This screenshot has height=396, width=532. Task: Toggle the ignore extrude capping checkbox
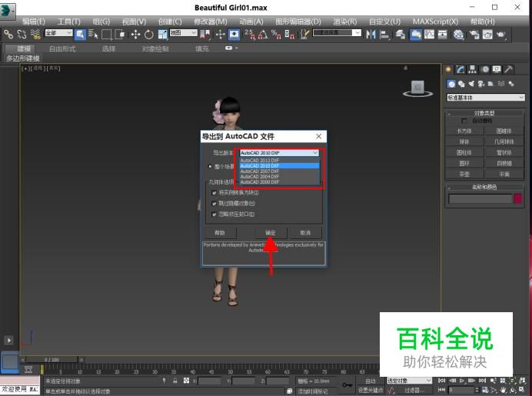click(x=214, y=215)
